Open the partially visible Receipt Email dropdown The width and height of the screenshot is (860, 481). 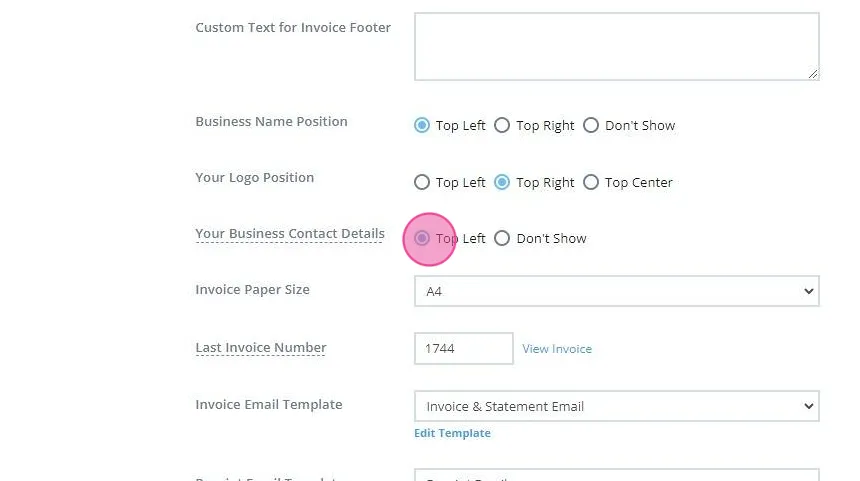point(616,475)
